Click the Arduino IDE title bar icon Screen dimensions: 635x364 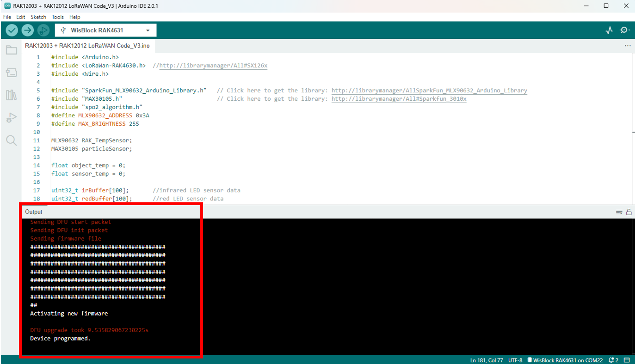[7, 6]
